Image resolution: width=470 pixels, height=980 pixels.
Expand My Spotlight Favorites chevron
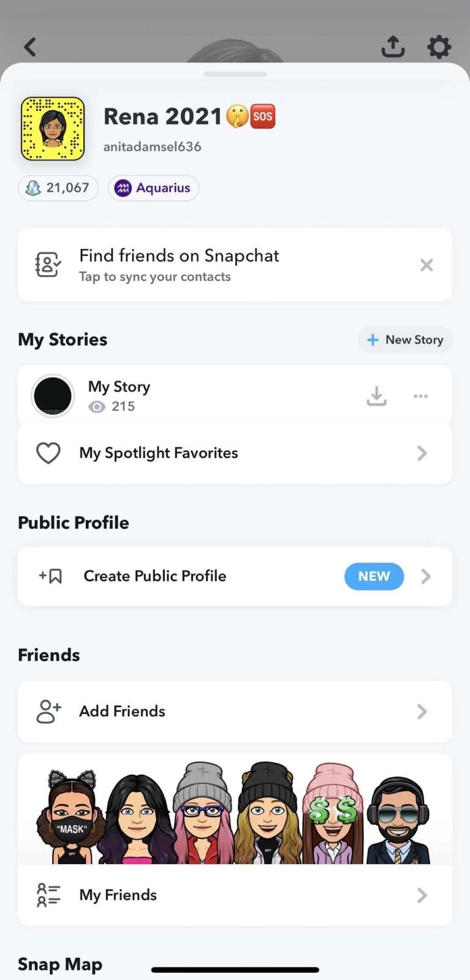tap(422, 453)
